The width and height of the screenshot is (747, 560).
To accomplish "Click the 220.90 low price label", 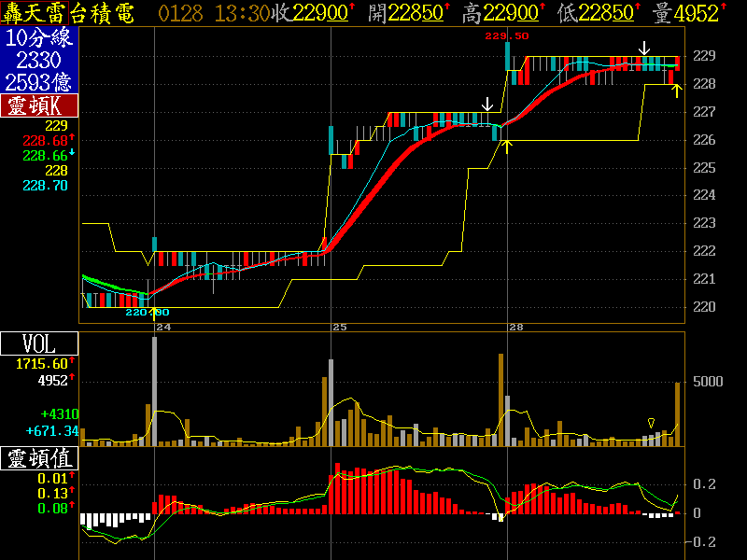I will coord(148,312).
